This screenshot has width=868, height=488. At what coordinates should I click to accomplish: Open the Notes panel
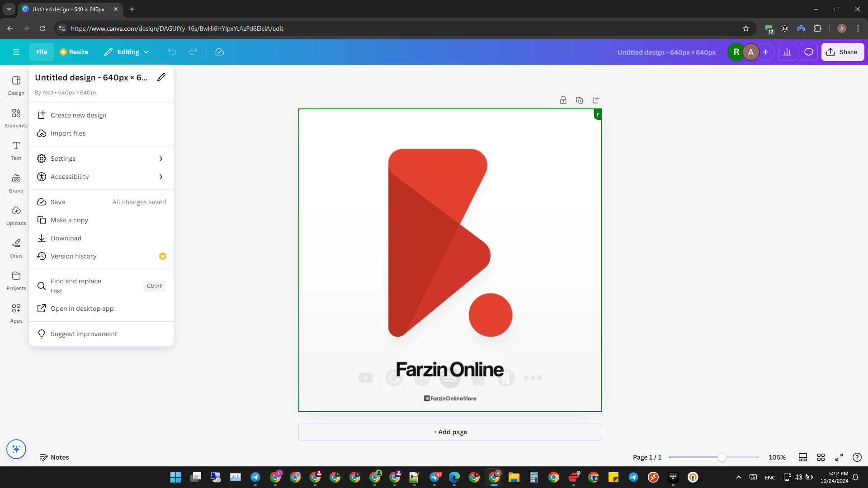click(x=54, y=457)
